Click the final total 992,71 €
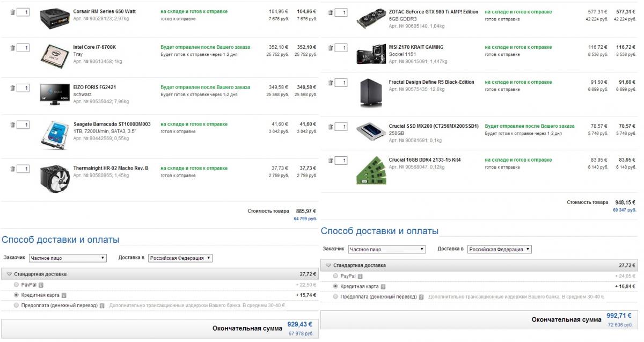 (619, 316)
